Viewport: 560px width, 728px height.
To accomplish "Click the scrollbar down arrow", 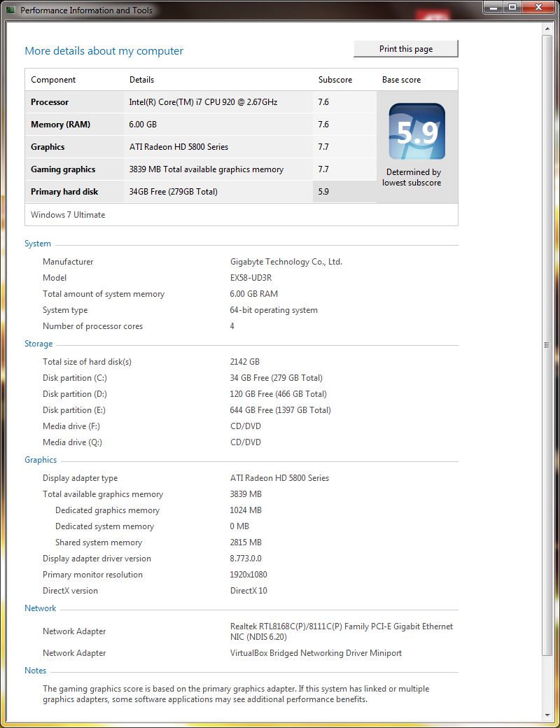I will click(547, 715).
